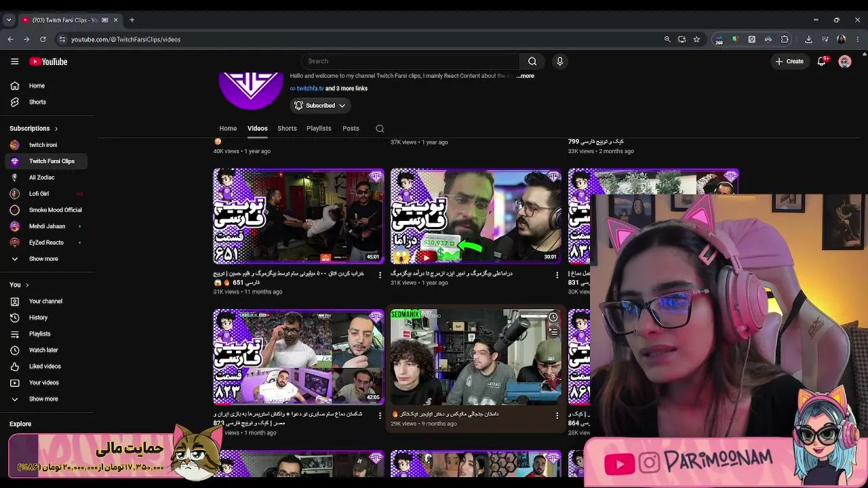Reload the page
Viewport: 868px width, 488px height.
click(x=43, y=39)
